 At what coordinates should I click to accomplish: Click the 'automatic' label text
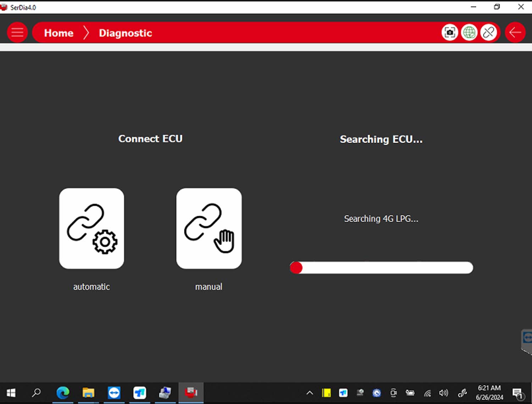92,287
